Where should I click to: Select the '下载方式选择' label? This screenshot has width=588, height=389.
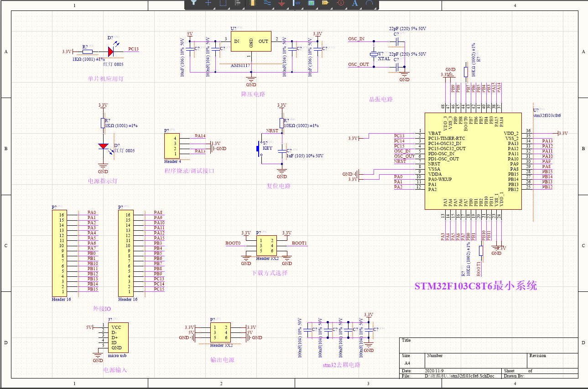pos(270,273)
